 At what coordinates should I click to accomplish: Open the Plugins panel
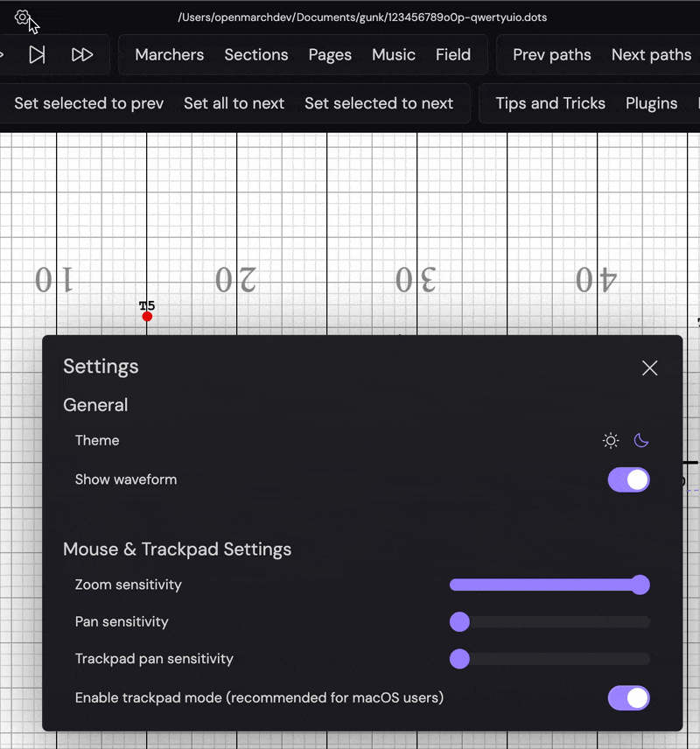[652, 102]
